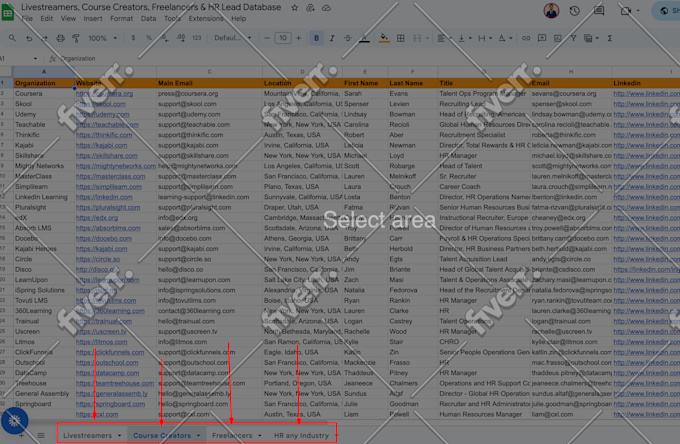
Task: Redo the last action
Action: click(44, 38)
